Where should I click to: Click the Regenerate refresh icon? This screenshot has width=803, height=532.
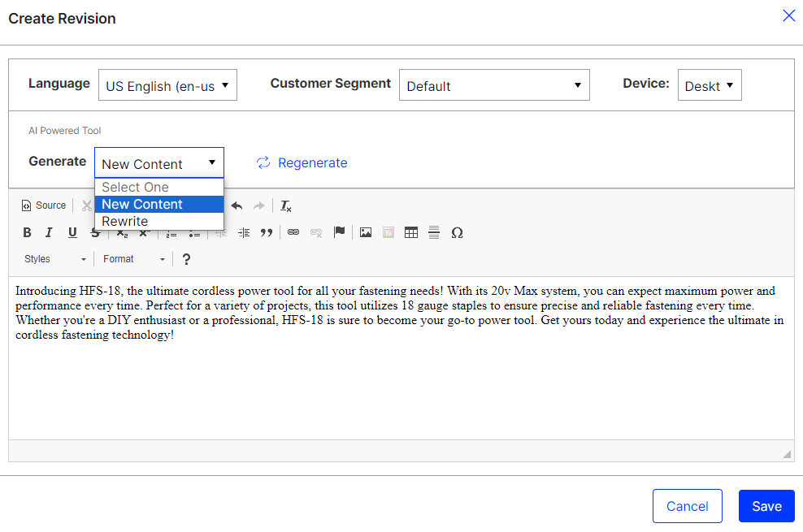(x=263, y=162)
